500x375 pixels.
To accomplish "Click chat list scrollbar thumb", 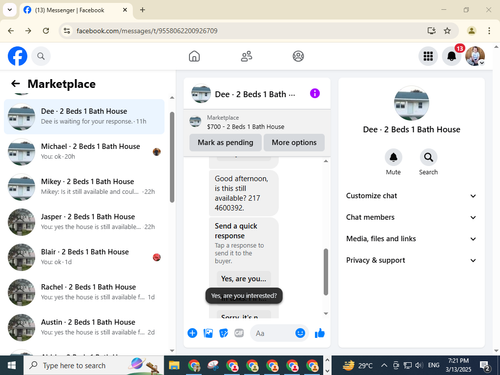I will (172, 157).
